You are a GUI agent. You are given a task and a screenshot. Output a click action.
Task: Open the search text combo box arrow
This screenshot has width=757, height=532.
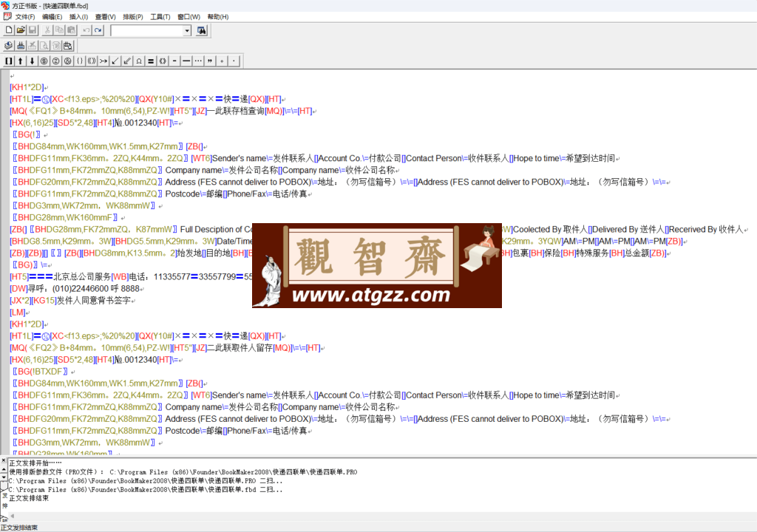(187, 31)
